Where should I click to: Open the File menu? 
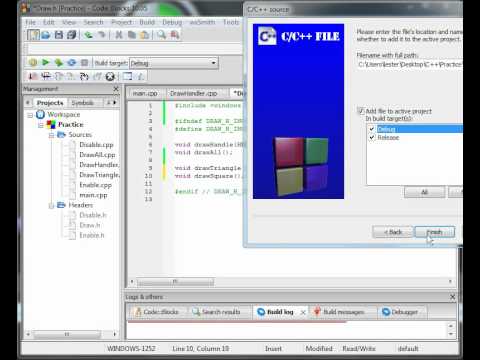(30, 22)
